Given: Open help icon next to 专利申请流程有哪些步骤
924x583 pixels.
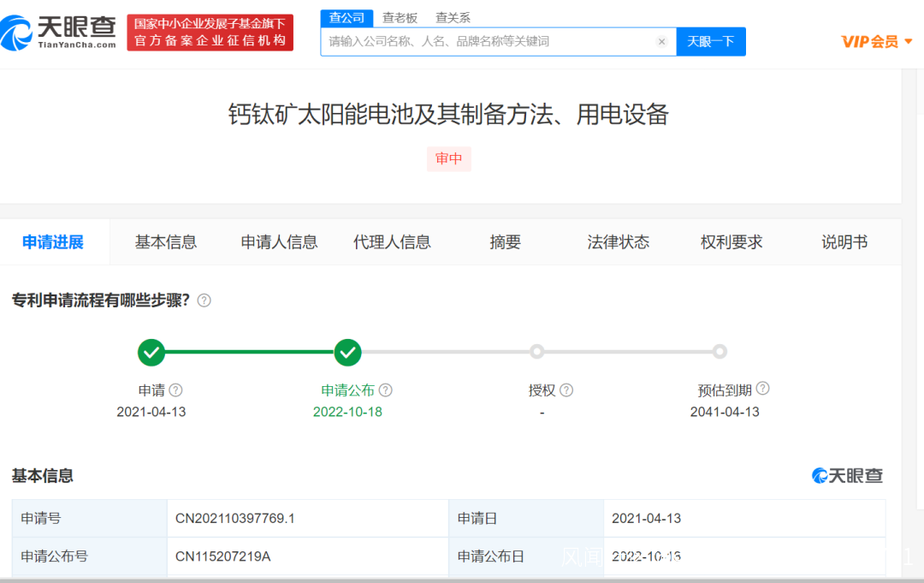Looking at the screenshot, I should click(x=204, y=300).
